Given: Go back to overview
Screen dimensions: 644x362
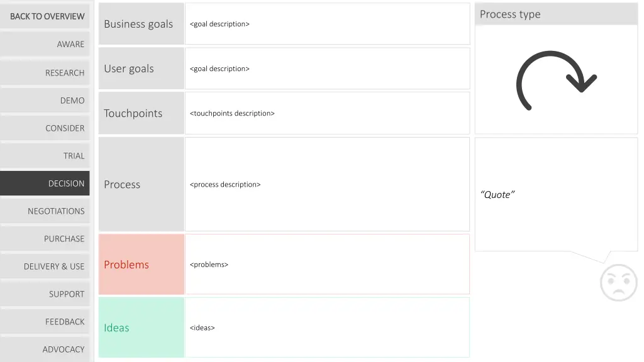Looking at the screenshot, I should click(45, 16).
